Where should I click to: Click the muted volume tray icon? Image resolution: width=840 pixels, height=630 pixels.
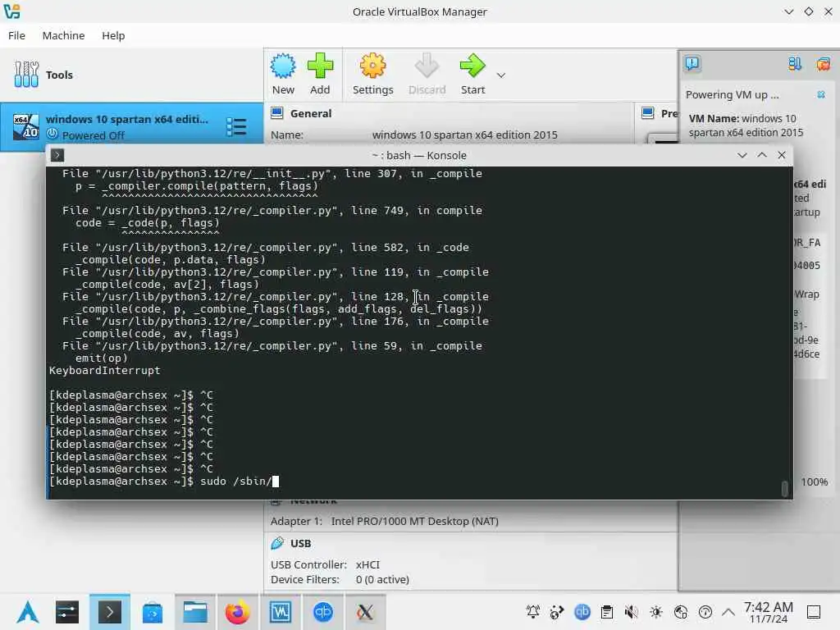click(632, 612)
